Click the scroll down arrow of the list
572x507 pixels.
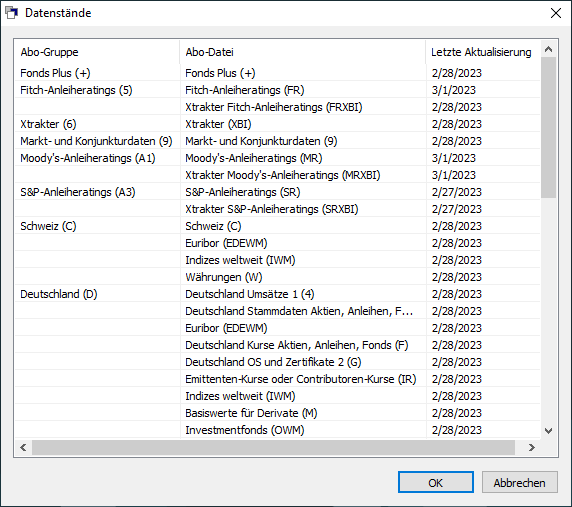pyautogui.click(x=548, y=431)
